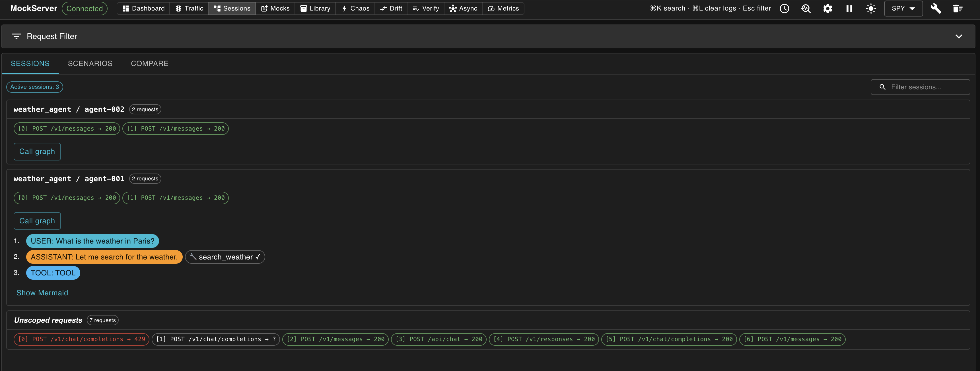The height and width of the screenshot is (371, 980).
Task: Open the Verify tab
Action: (x=426, y=8)
